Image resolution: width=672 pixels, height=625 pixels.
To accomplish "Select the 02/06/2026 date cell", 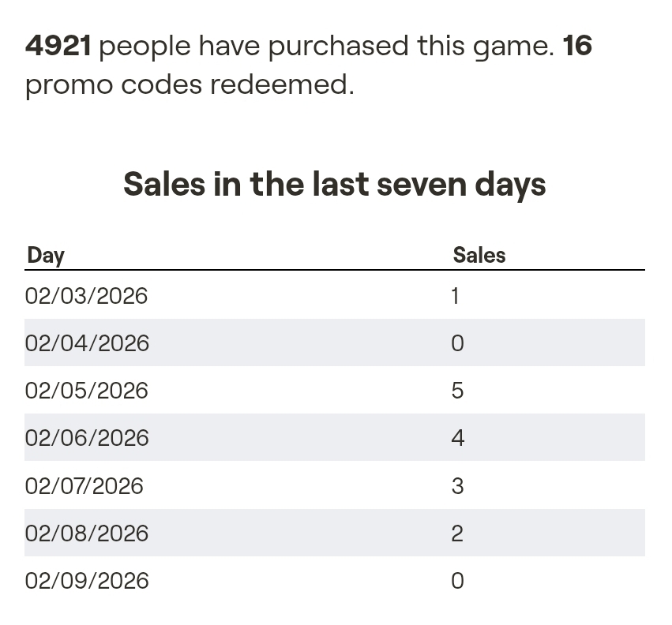I will pyautogui.click(x=87, y=438).
